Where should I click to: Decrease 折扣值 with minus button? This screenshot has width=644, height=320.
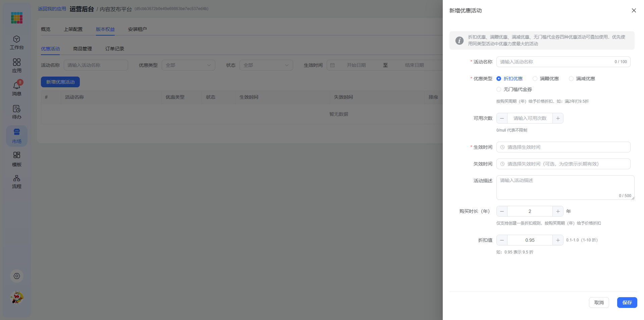coord(502,240)
